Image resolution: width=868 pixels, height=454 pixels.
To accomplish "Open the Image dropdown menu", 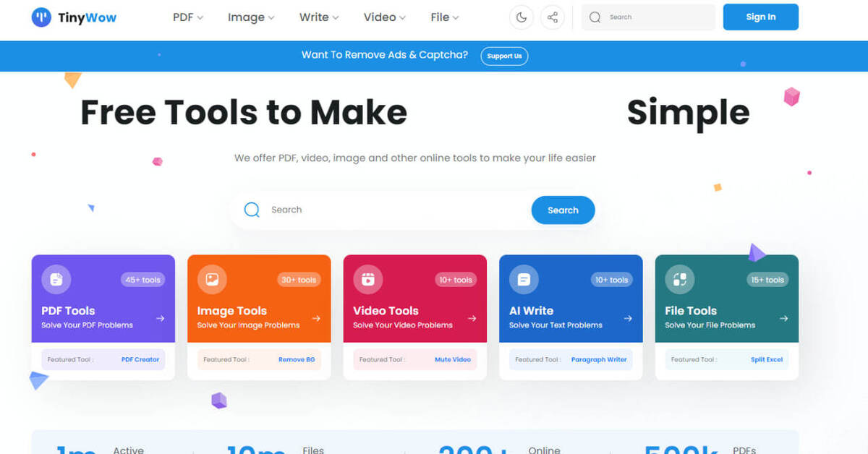I will [x=251, y=17].
